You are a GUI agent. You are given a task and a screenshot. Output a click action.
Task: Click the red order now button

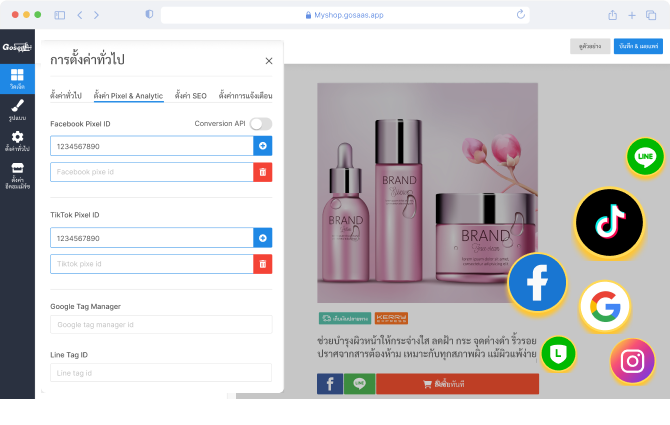458,384
